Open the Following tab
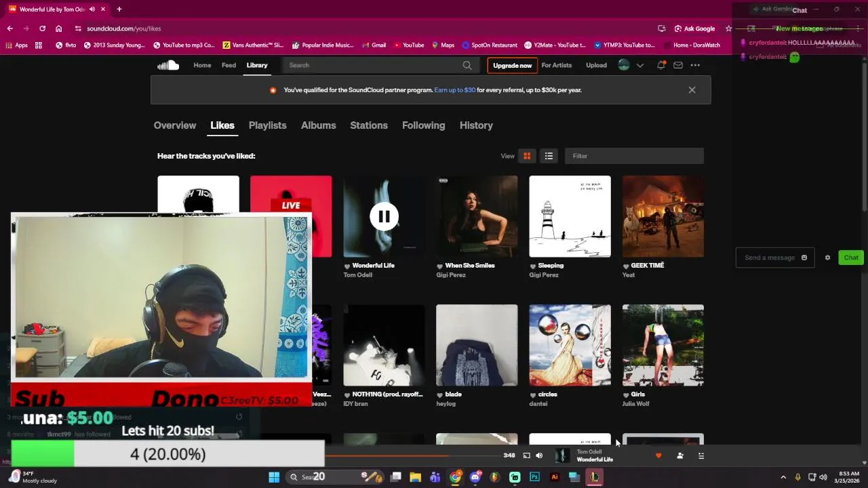Viewport: 868px width, 488px height. pos(424,125)
